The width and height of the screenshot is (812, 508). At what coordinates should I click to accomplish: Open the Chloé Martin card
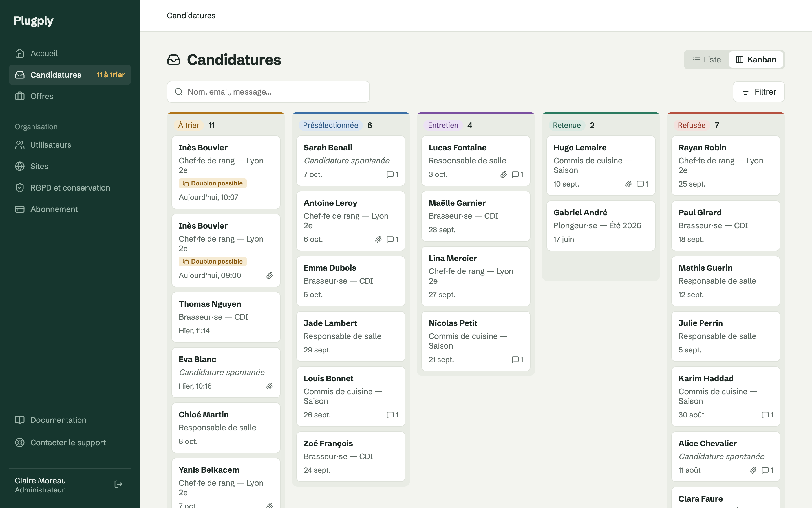pyautogui.click(x=226, y=428)
